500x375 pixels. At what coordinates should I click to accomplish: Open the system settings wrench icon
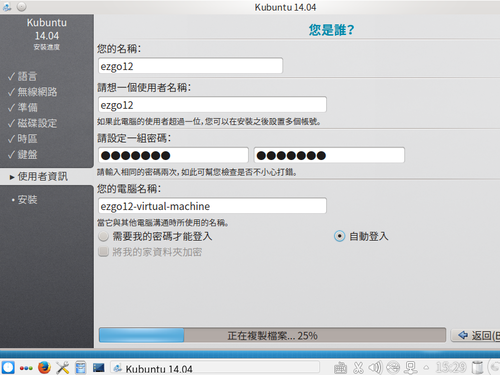click(62, 368)
